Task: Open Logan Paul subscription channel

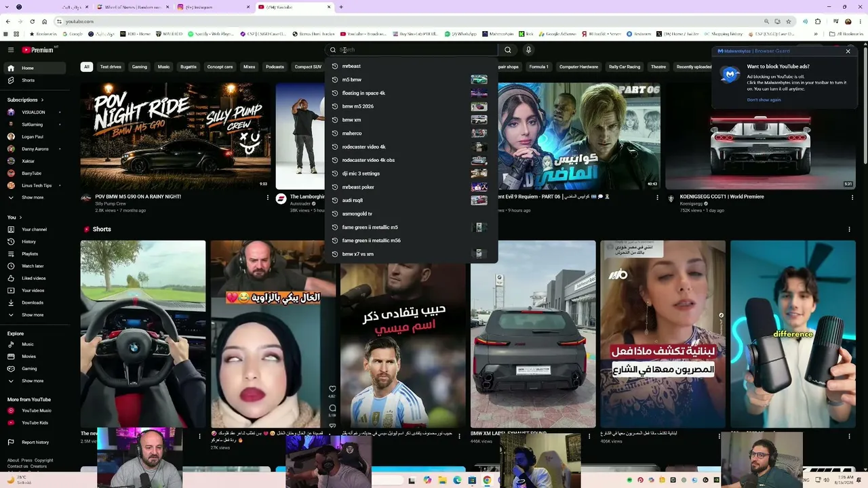Action: pyautogui.click(x=34, y=136)
